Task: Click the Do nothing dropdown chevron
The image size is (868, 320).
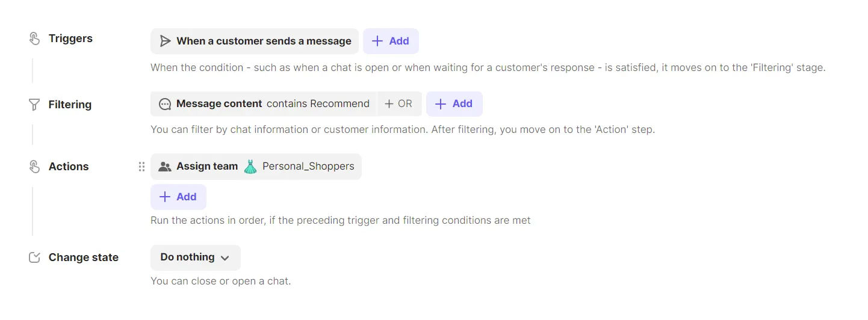Action: (x=225, y=258)
